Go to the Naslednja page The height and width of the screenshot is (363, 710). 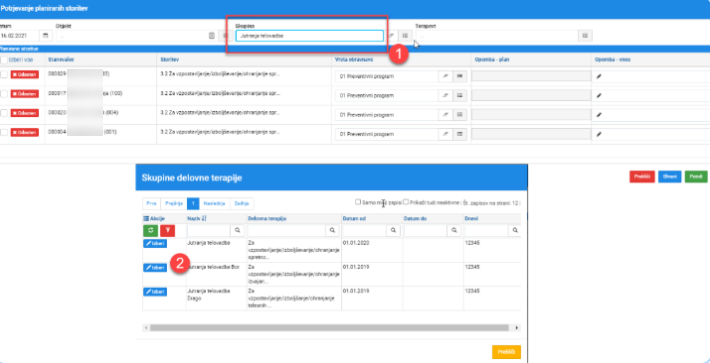[215, 204]
